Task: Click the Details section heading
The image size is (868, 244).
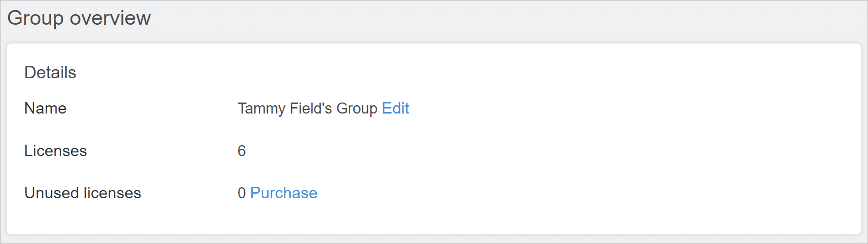Action: (x=50, y=73)
